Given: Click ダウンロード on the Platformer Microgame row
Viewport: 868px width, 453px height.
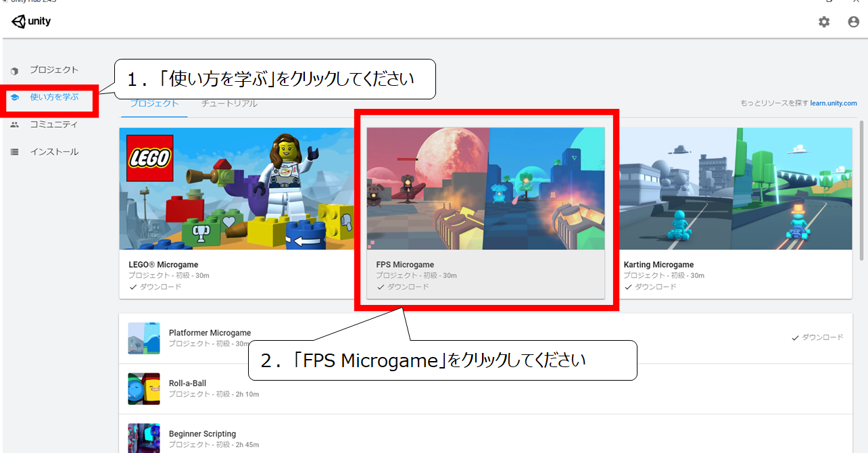Looking at the screenshot, I should 817,337.
